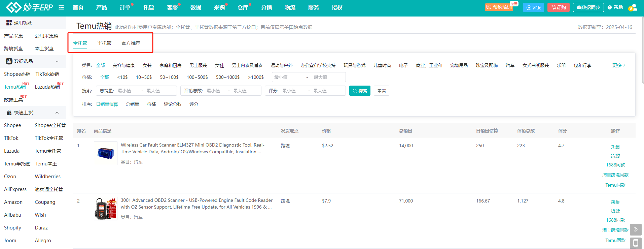Image resolution: width=644 pixels, height=249 pixels.
Task: Collapse the 快速上货 section chevron
Action: [x=57, y=113]
